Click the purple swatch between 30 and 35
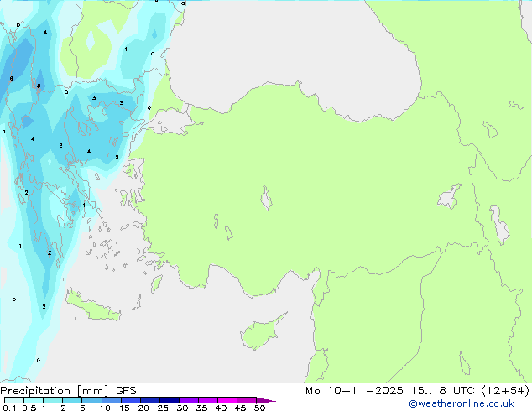 (189, 400)
